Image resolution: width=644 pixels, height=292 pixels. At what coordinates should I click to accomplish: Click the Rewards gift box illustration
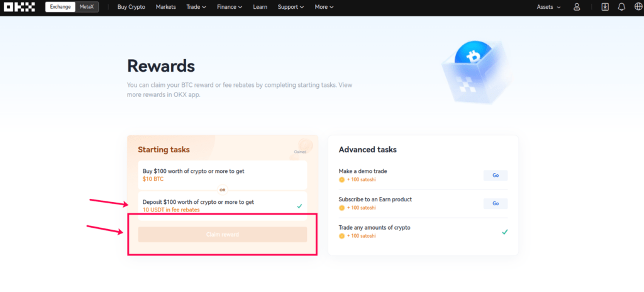point(475,72)
